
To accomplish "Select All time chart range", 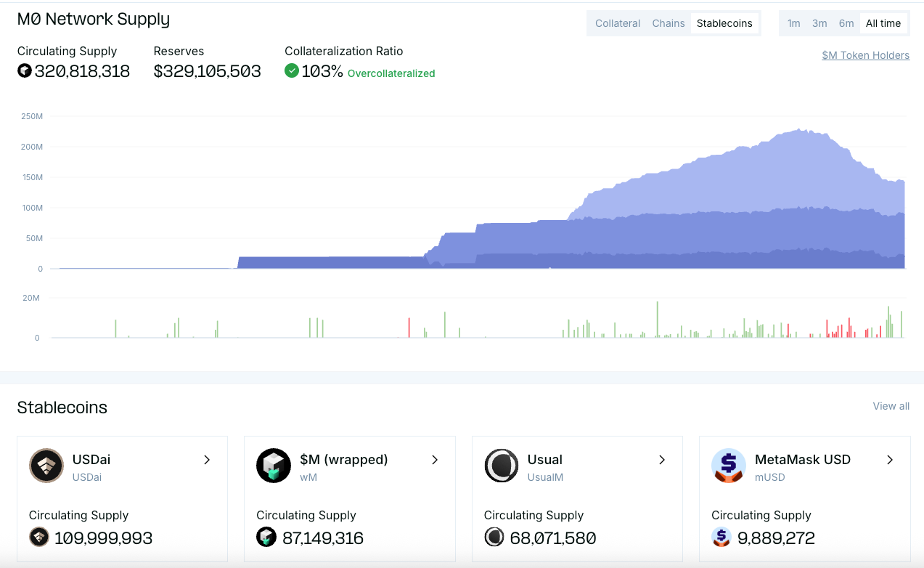I will click(883, 23).
